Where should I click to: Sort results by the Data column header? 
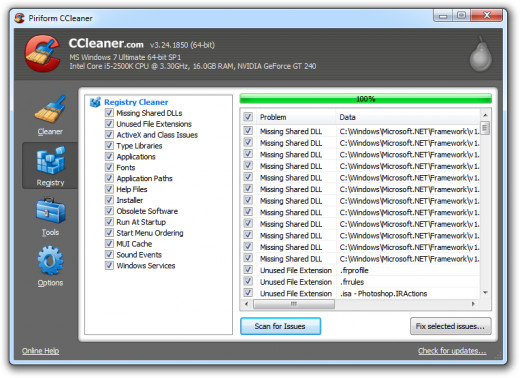pos(408,117)
